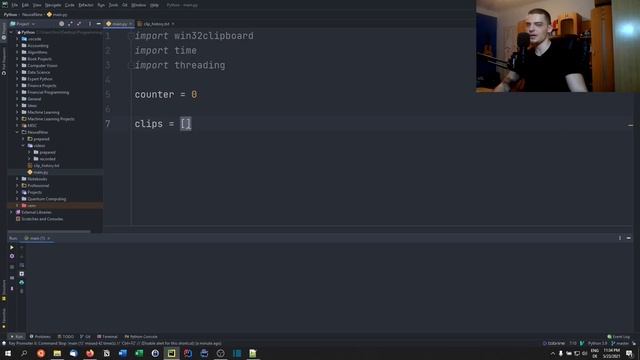This screenshot has height=360, width=640.
Task: Collapse the NeuralNine folder
Action: (x=17, y=132)
